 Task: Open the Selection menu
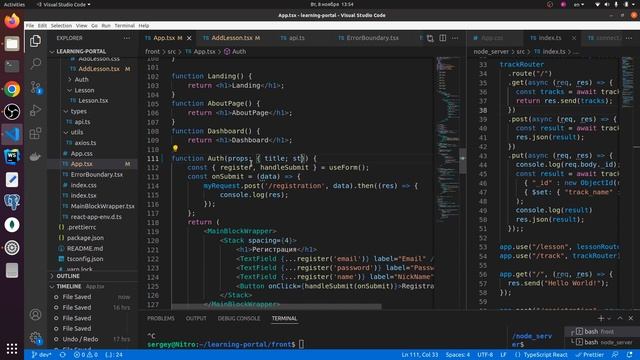tap(61, 26)
